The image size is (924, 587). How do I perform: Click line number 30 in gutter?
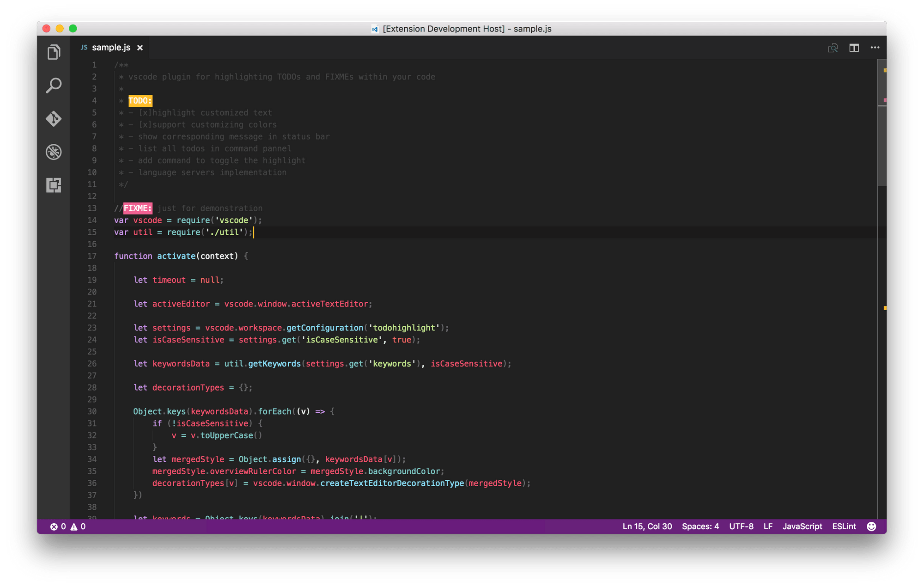(92, 411)
